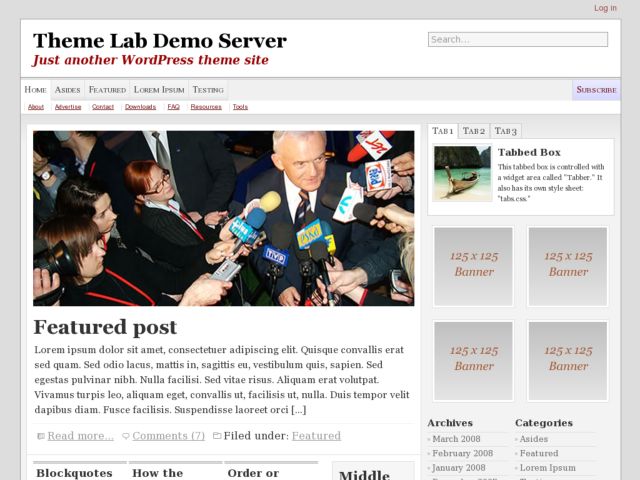This screenshot has height=480, width=640.
Task: Click the comment bubble icon beside Comments (7)
Action: point(126,436)
